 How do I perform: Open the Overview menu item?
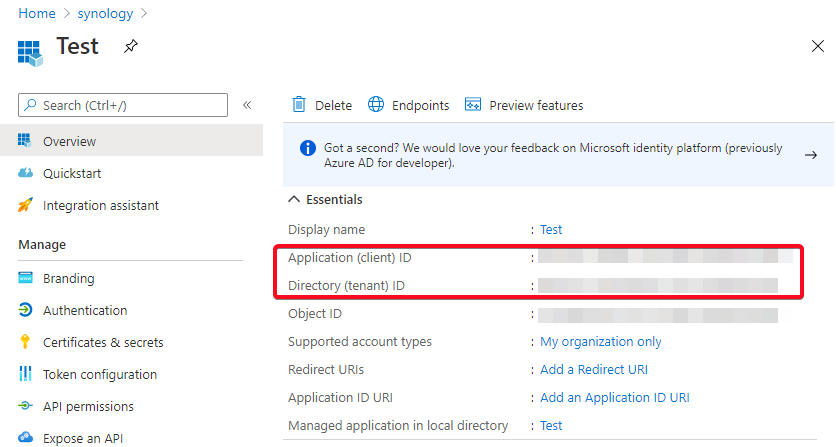coord(131,141)
